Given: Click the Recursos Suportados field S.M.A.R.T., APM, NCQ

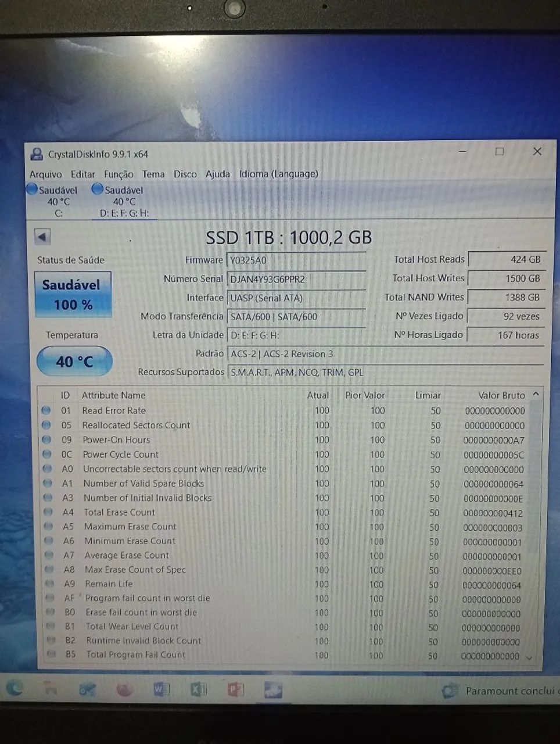Looking at the screenshot, I should pos(386,373).
